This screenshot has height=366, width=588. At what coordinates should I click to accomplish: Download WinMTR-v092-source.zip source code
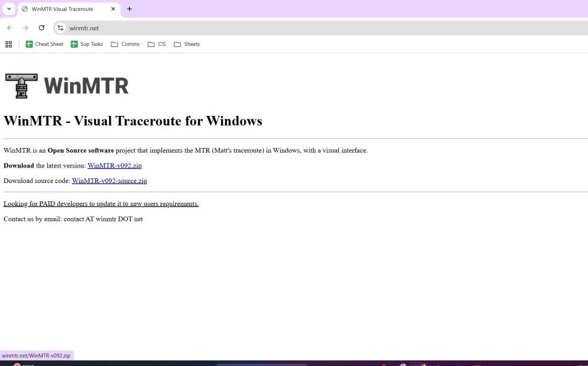pos(110,181)
